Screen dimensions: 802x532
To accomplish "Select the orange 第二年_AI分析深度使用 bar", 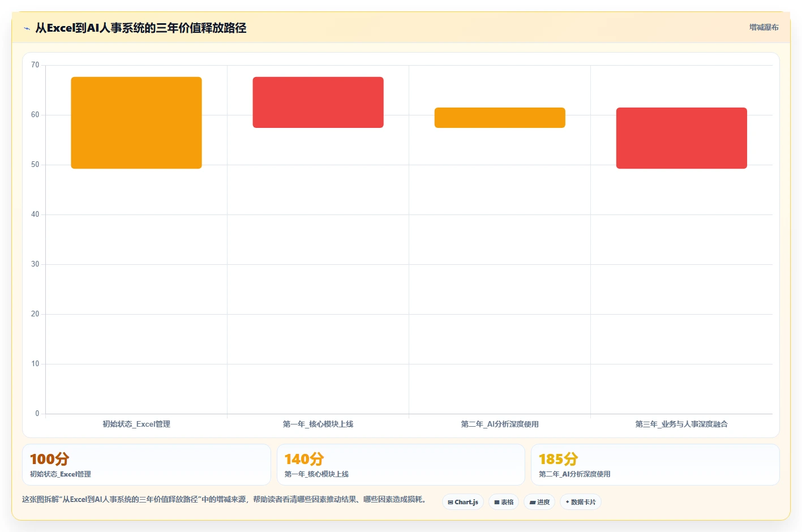I will [500, 118].
